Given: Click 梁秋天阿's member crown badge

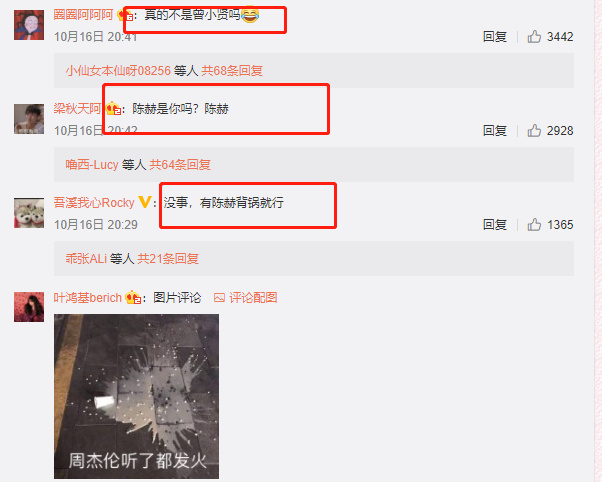Looking at the screenshot, I should (113, 109).
